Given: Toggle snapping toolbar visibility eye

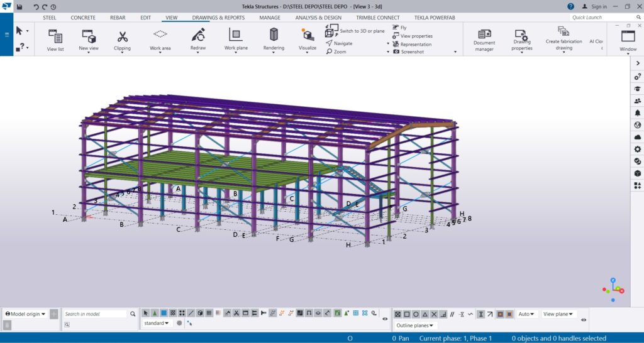Looking at the screenshot, I should (584, 320).
